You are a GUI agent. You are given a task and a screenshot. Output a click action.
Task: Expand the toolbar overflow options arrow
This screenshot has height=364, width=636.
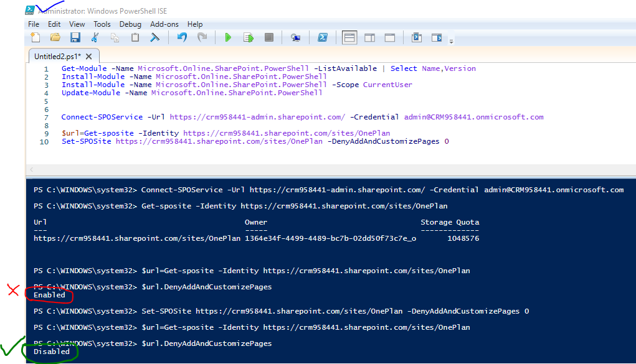(x=451, y=41)
